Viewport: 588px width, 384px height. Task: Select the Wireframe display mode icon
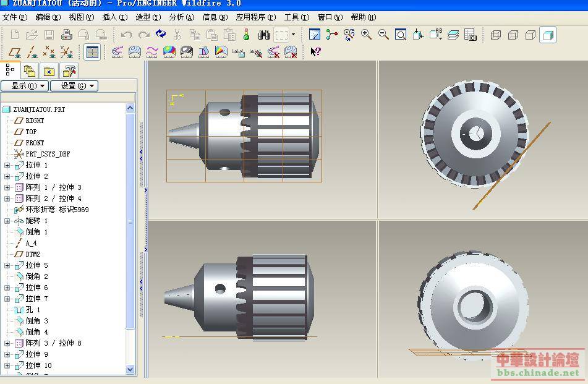pos(496,35)
